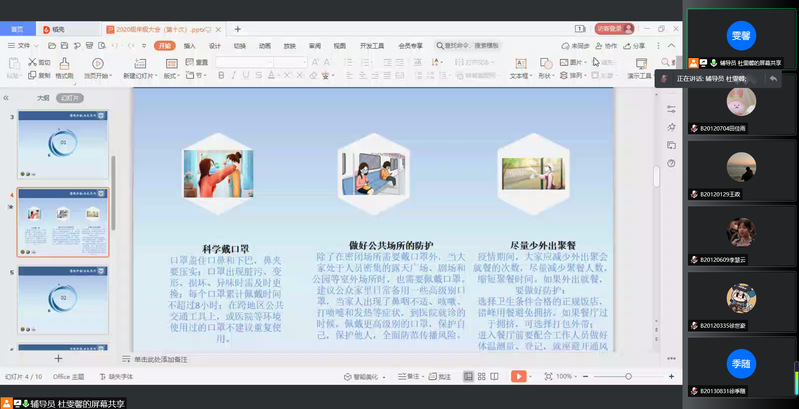Toggle bold formatting with B button
Viewport: 799px width, 409px height.
(x=221, y=76)
